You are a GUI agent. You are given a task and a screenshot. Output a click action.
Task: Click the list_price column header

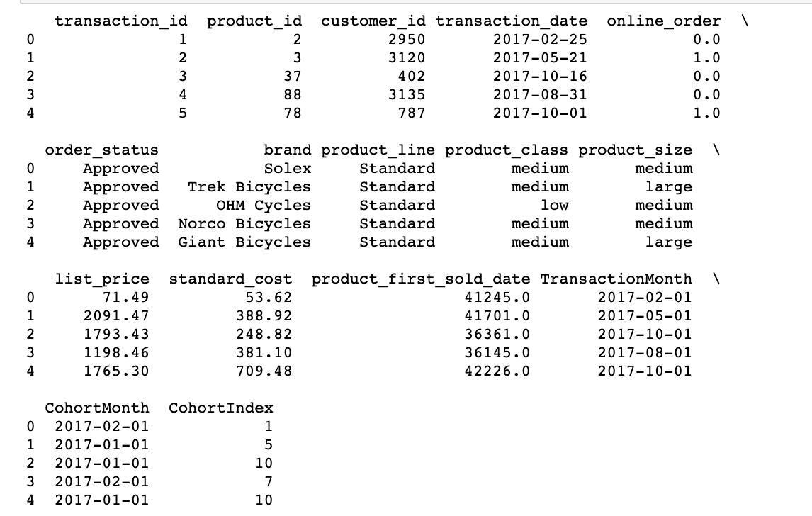coord(102,279)
